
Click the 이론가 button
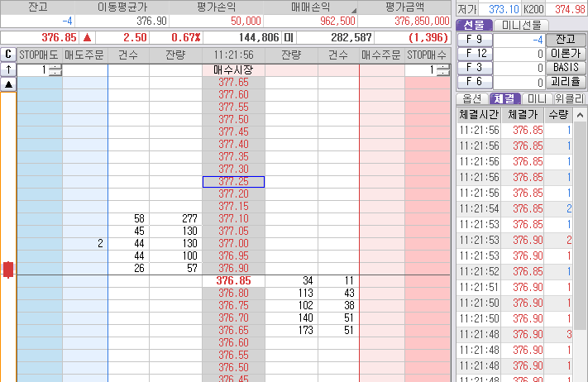click(566, 54)
